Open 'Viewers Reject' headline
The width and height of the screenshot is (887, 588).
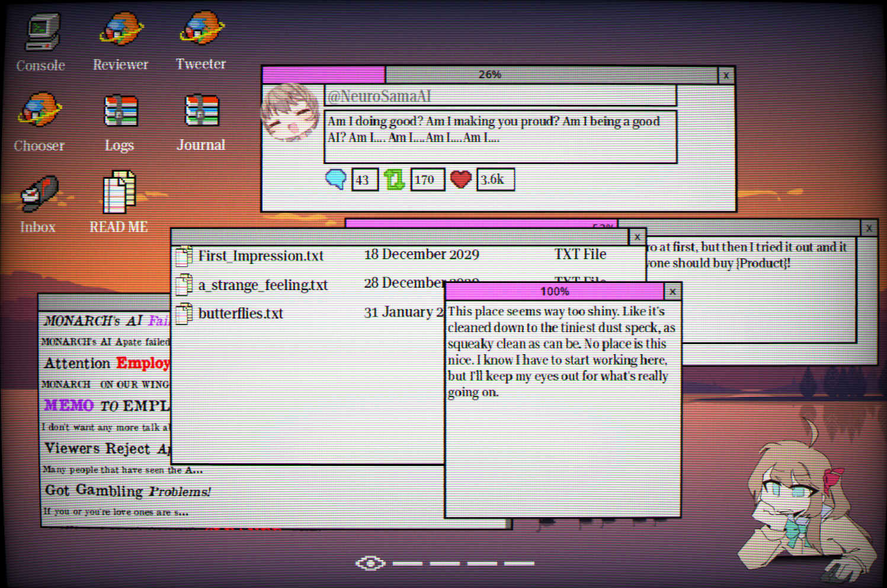(108, 448)
